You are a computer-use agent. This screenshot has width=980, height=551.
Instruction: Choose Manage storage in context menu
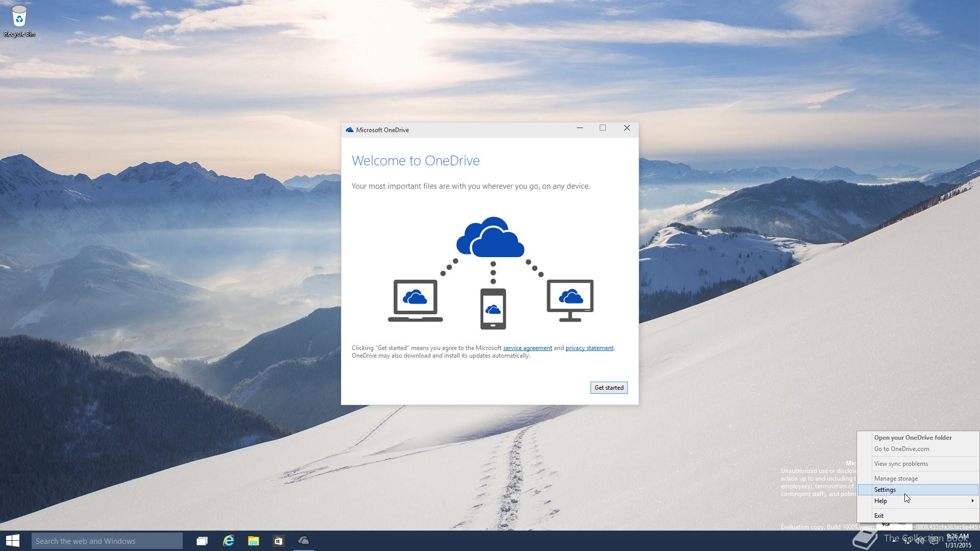coord(918,479)
